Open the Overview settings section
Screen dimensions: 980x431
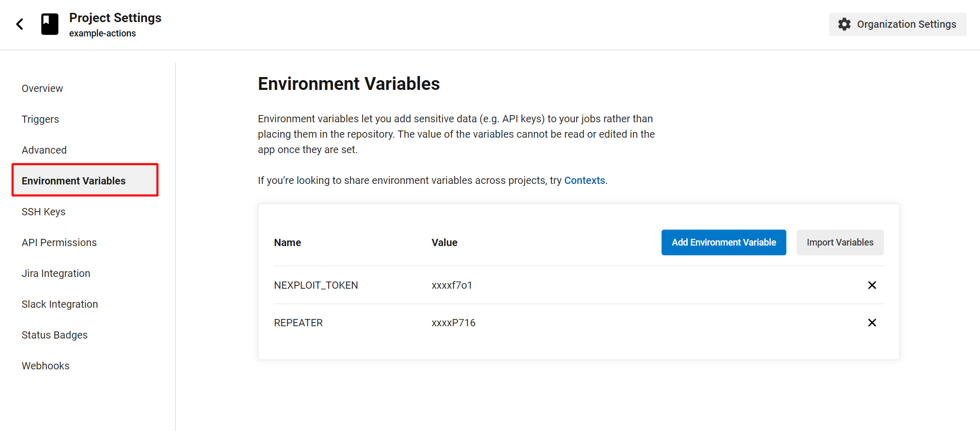[x=42, y=88]
